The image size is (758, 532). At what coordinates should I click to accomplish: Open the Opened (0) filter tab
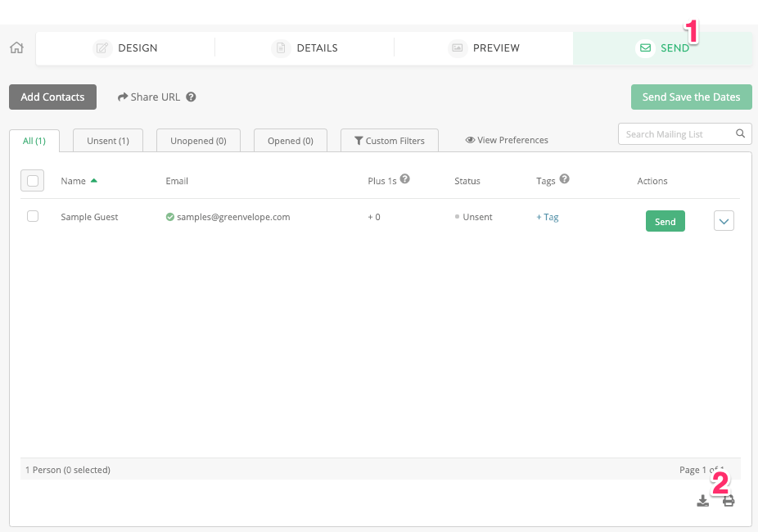pos(290,140)
